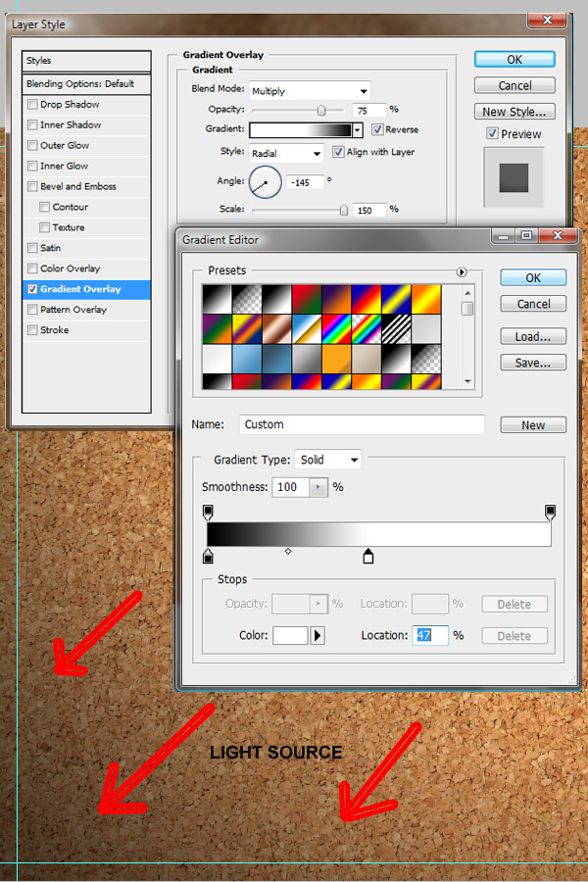Select Styles in the Layer Style list
Viewport: 588px width, 882px height.
(86, 61)
